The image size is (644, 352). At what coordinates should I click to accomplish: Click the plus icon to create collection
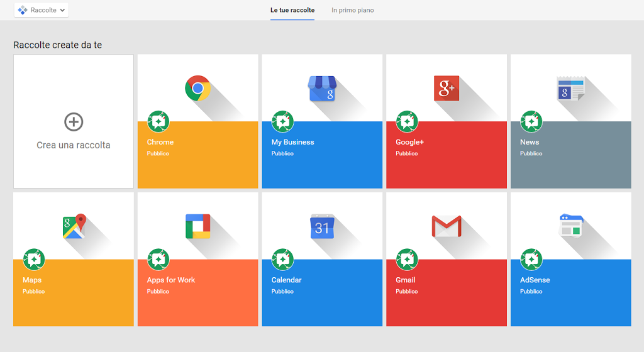point(74,122)
